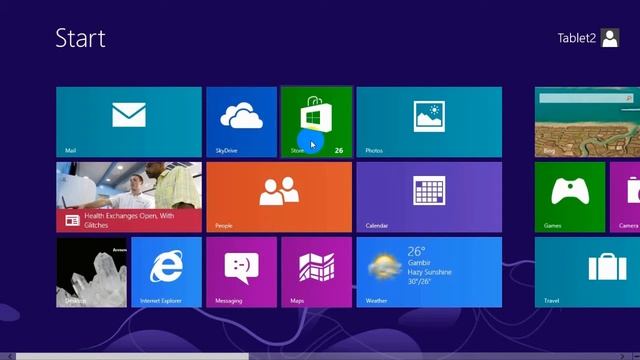Open the Bing tile

pos(587,122)
